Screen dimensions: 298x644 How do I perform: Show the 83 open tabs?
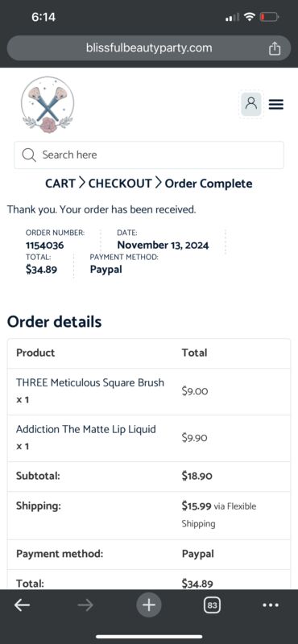[212, 605]
